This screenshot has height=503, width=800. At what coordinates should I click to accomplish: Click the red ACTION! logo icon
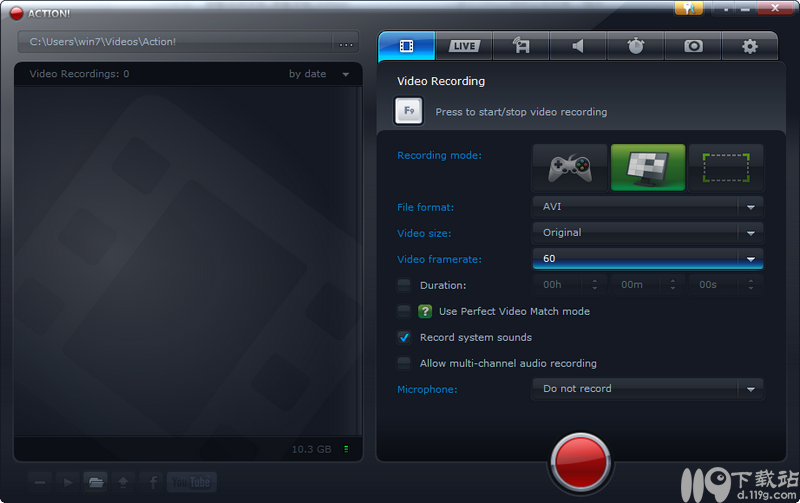(16, 13)
